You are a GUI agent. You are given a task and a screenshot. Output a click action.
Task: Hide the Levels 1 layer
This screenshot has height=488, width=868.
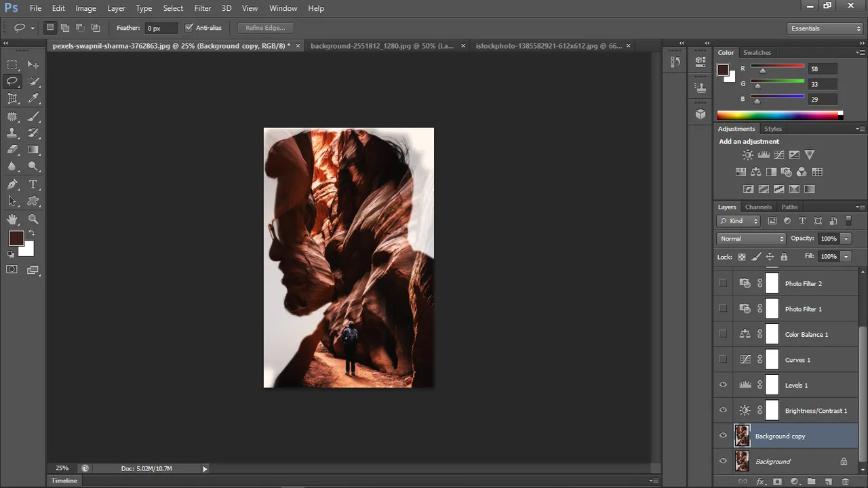click(723, 385)
